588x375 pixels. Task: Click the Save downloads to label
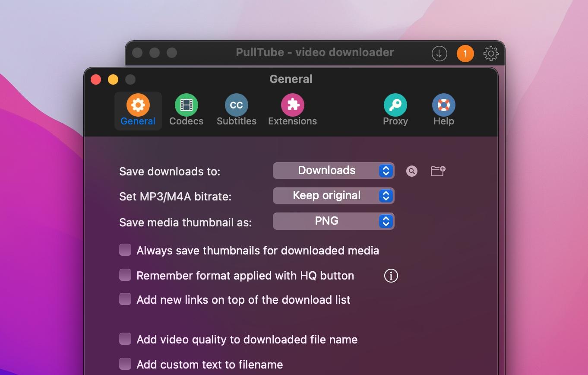coord(170,172)
